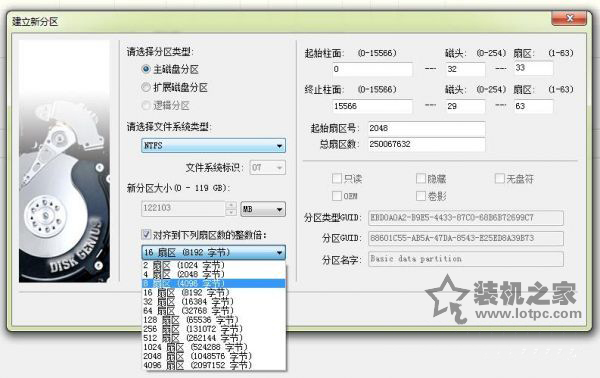Select the disabled 逻辑分区 radio button
Viewport: 600px width, 378px height.
pos(146,105)
